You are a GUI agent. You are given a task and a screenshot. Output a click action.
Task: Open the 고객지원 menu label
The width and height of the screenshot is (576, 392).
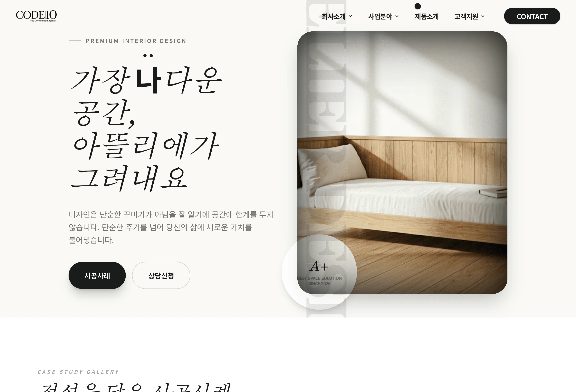(x=466, y=16)
